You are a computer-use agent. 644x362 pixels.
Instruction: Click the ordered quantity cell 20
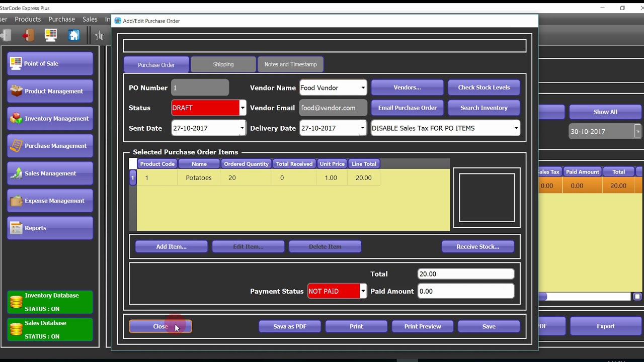pyautogui.click(x=246, y=177)
